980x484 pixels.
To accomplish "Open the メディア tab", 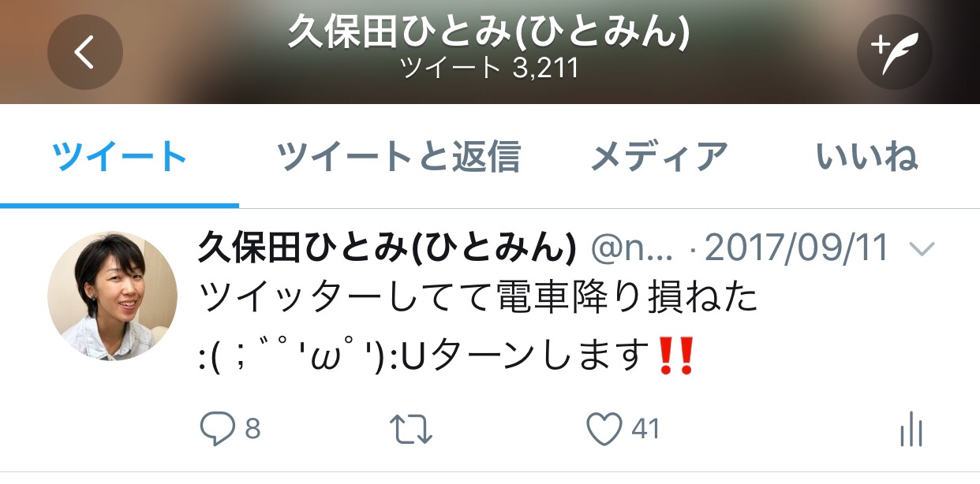I will pos(659,158).
